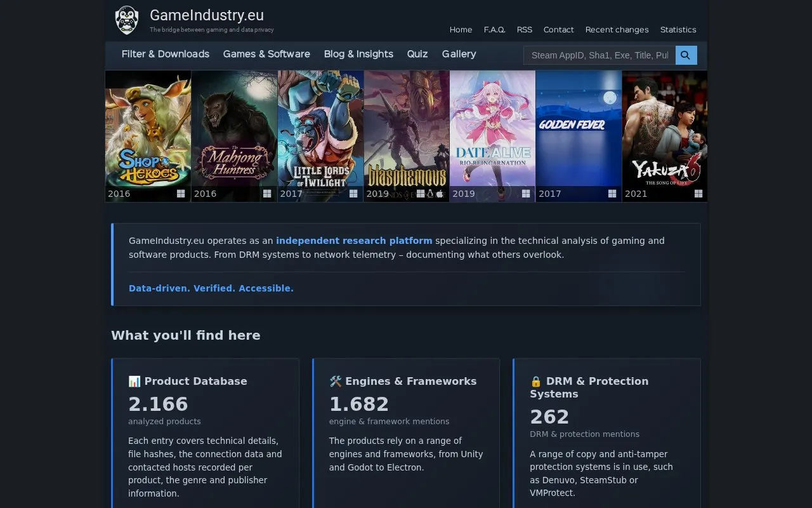Click the lock emoji beside DRM & Protection
This screenshot has width=812, height=508.
[536, 381]
